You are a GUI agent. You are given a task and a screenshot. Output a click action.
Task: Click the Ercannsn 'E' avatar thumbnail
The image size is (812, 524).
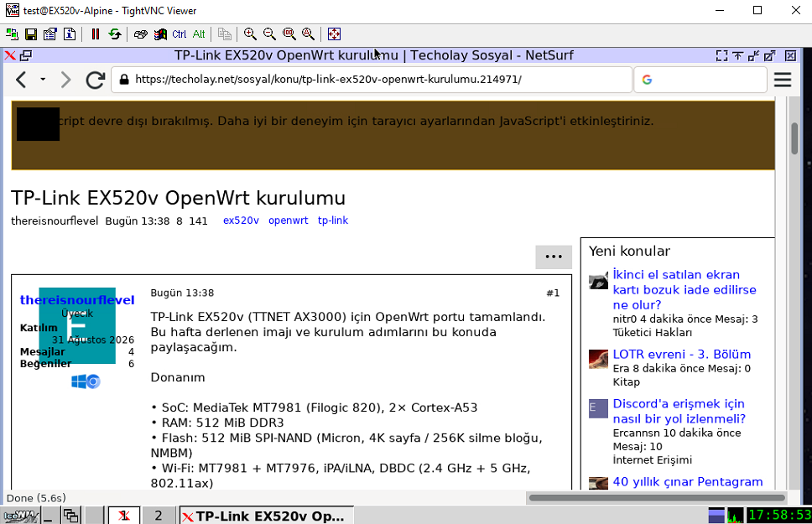pos(598,408)
